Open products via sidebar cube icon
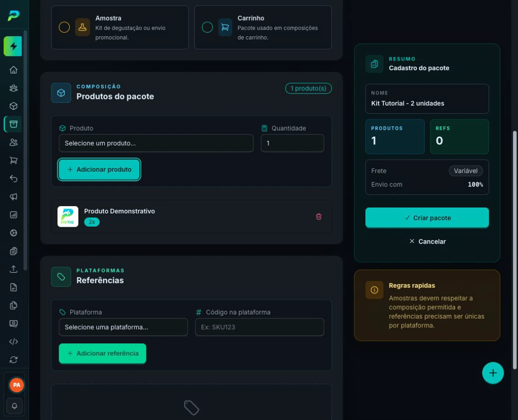This screenshot has height=420, width=518. 13,106
